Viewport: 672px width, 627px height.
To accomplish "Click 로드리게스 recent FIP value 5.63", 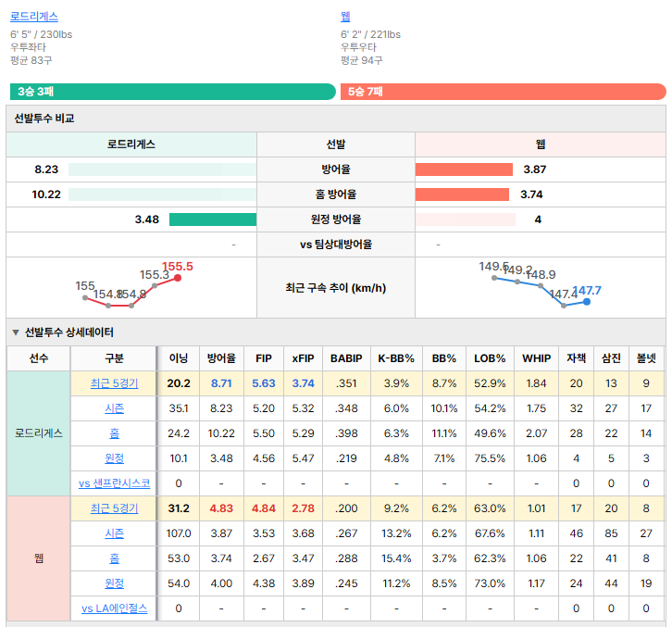I will (x=264, y=383).
